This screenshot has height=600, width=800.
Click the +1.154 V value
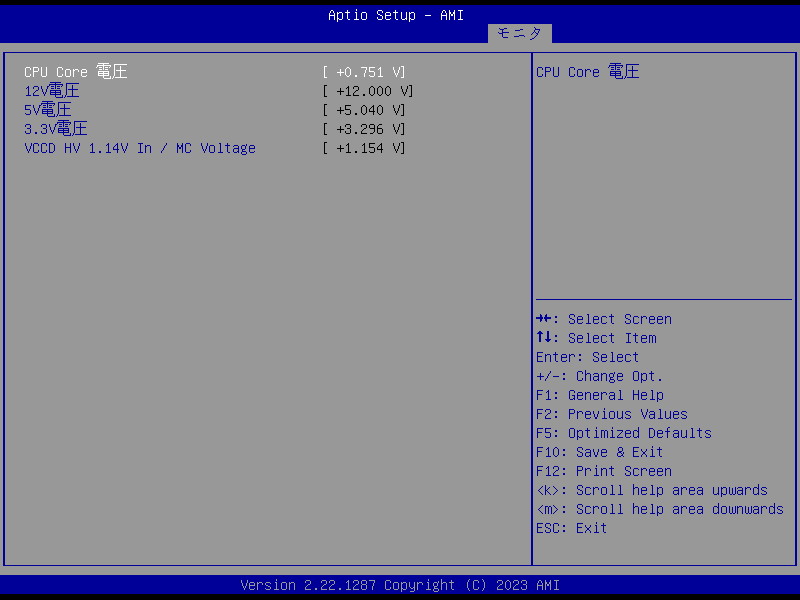tap(364, 148)
